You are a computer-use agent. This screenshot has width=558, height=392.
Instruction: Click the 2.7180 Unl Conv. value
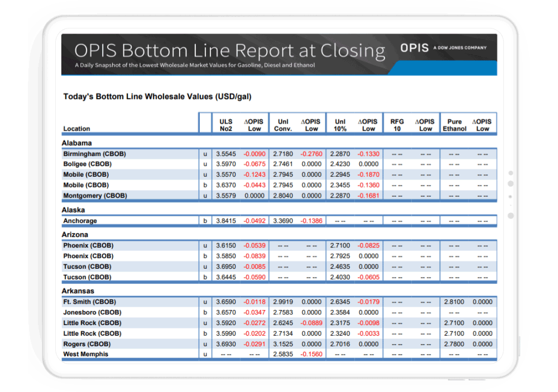pos(283,154)
